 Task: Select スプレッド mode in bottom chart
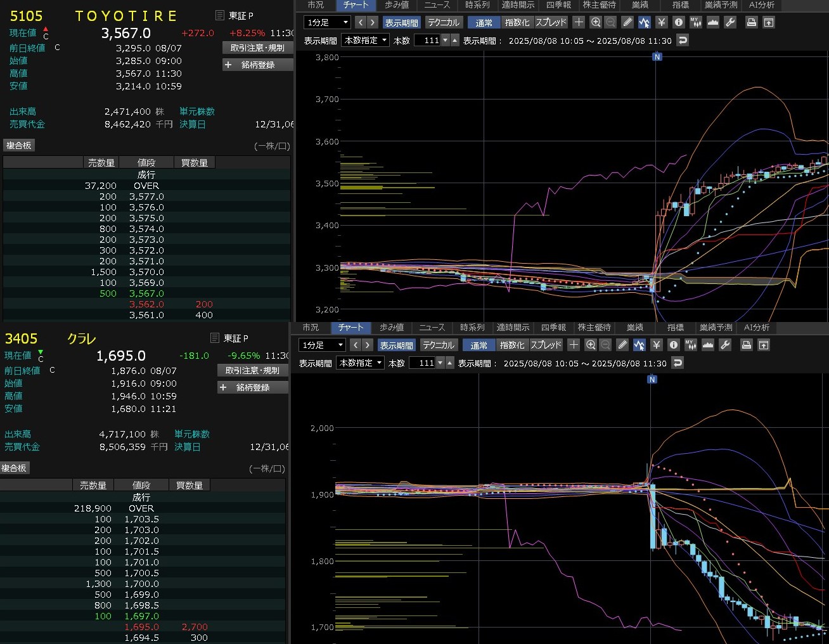546,345
